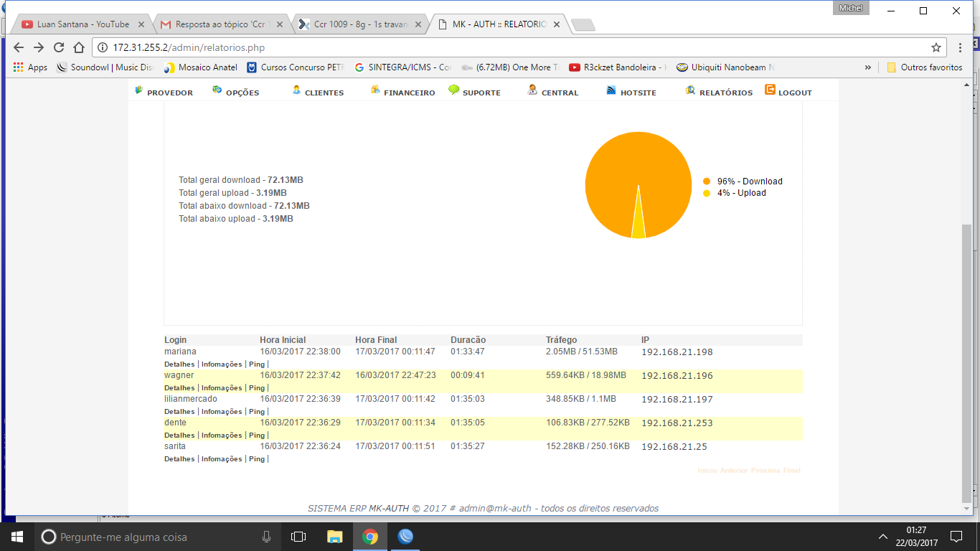Click the page's vertical scrollbar thumb
Viewport: 980px width, 551px height.
click(967, 362)
